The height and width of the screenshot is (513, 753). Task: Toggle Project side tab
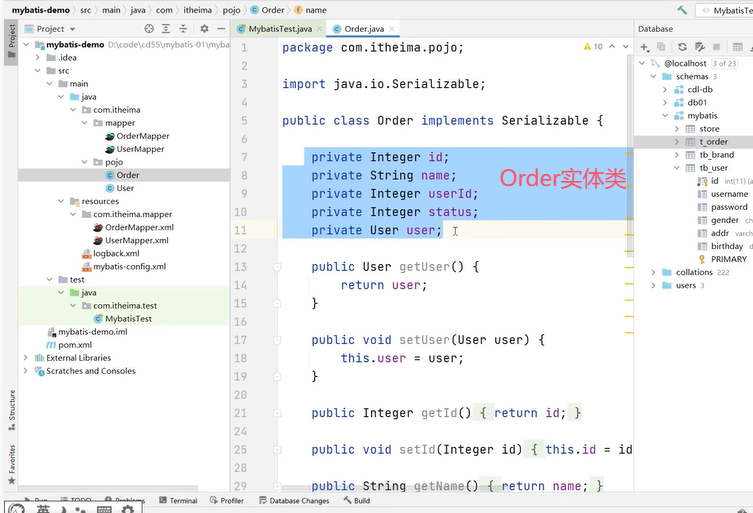pyautogui.click(x=12, y=41)
